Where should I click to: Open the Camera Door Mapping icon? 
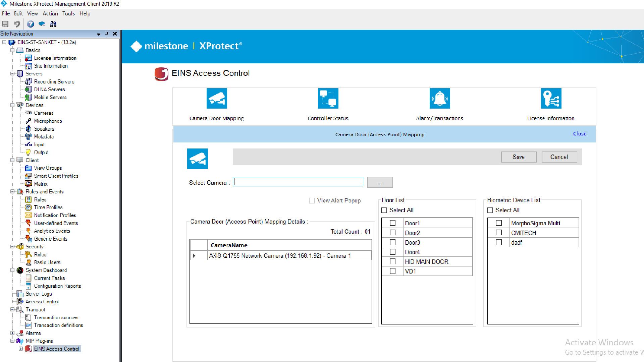coord(217,98)
